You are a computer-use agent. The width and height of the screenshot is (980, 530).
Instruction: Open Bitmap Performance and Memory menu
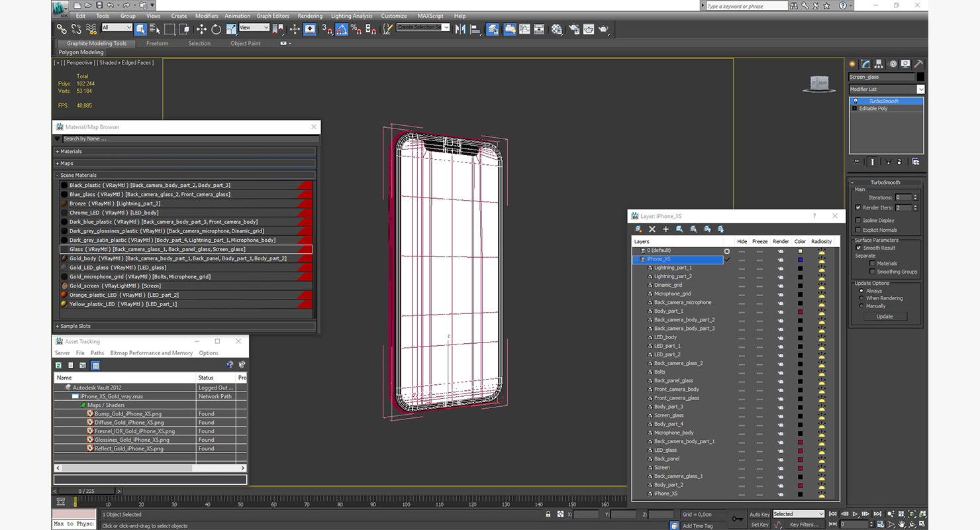coord(152,353)
